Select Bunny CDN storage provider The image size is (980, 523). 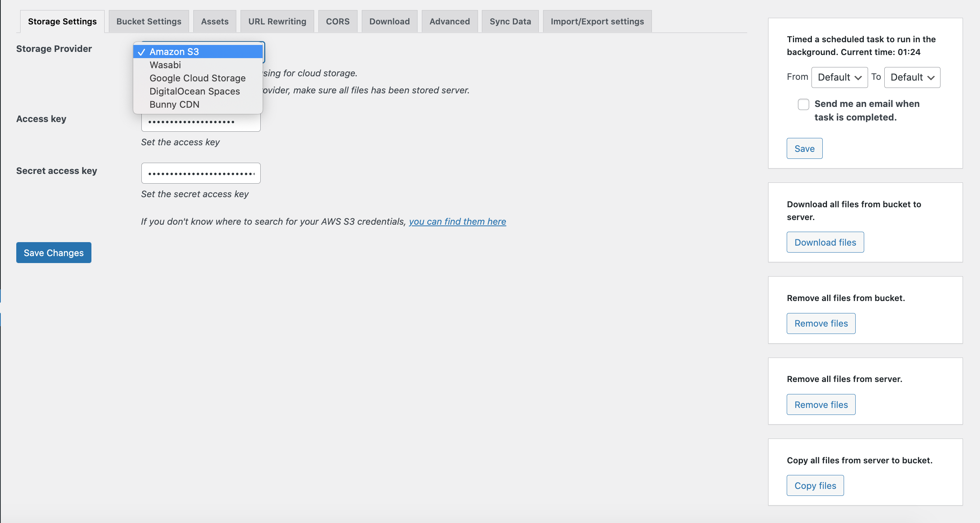[174, 105]
